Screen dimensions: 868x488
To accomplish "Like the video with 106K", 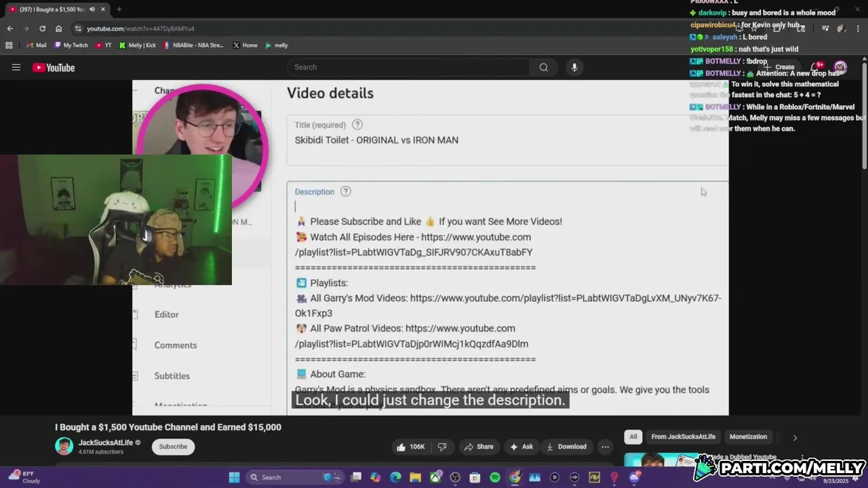I will pos(410,447).
